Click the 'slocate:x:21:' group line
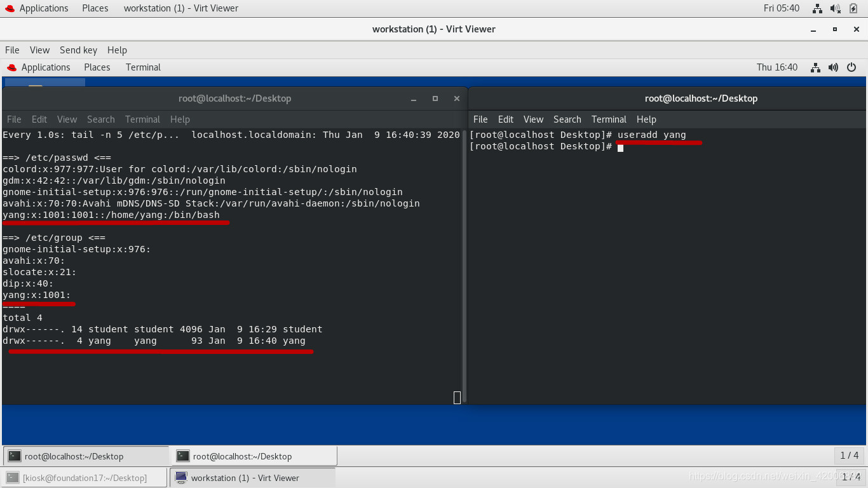868x488 pixels. 39,272
